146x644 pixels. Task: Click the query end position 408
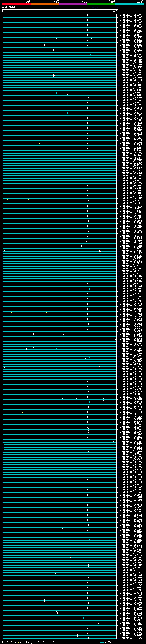coord(115,11)
